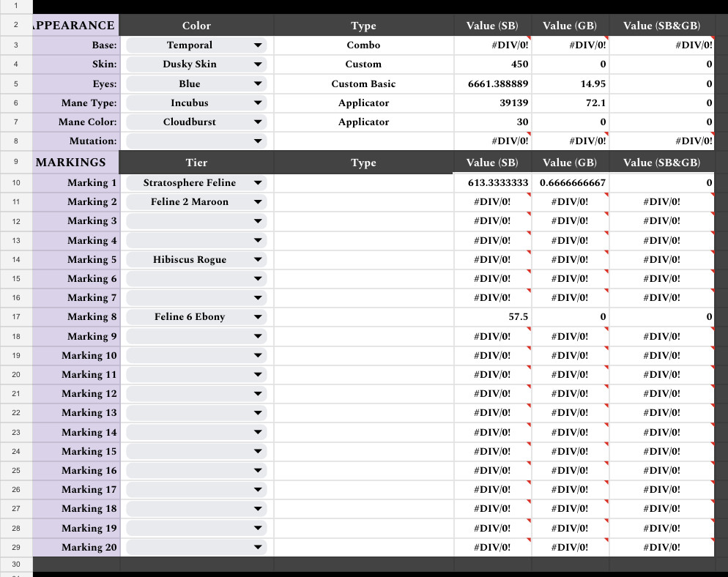Screen dimensions: 728x577
Task: Click the Marking 5 label cell
Action: (x=76, y=259)
